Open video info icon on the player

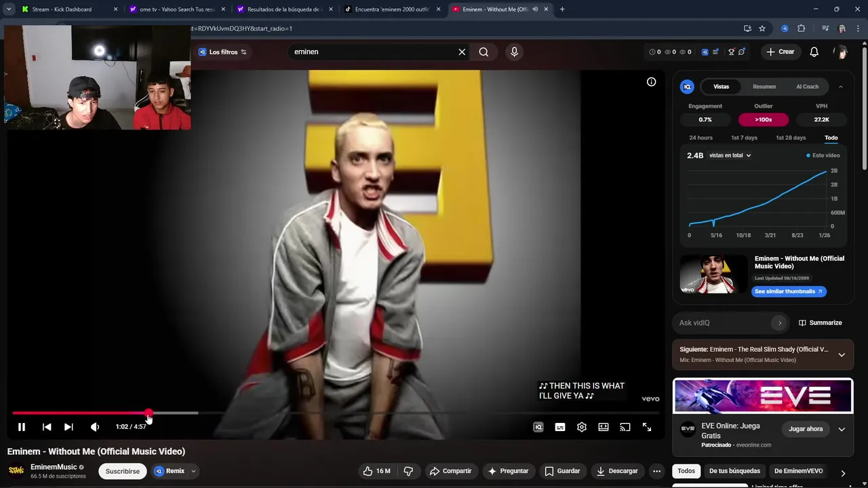[x=651, y=82]
